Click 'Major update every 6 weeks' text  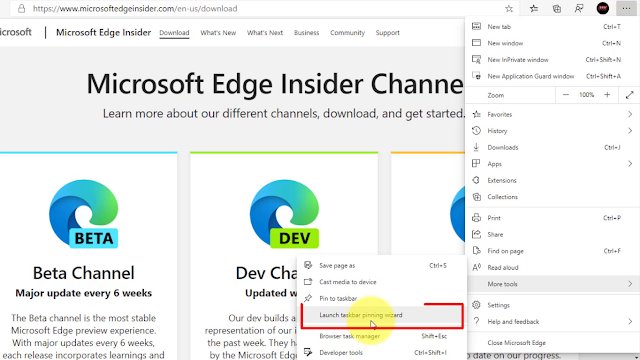point(84,293)
